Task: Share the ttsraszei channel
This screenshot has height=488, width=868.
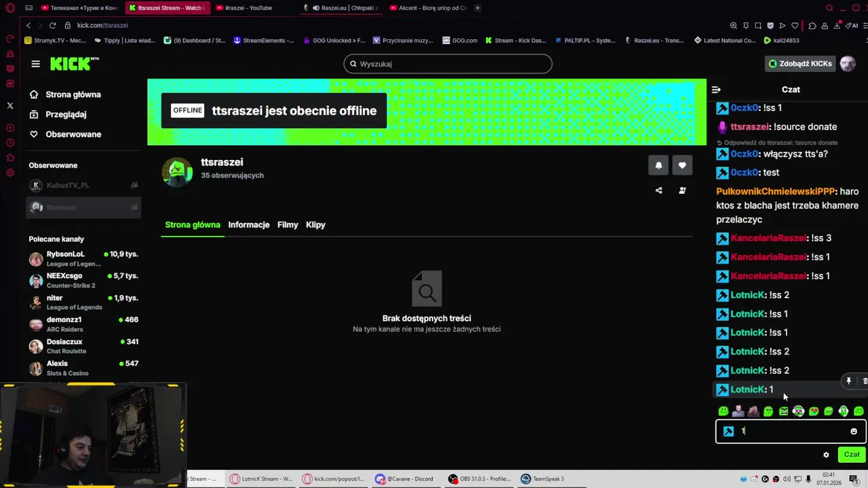Action: pos(658,190)
